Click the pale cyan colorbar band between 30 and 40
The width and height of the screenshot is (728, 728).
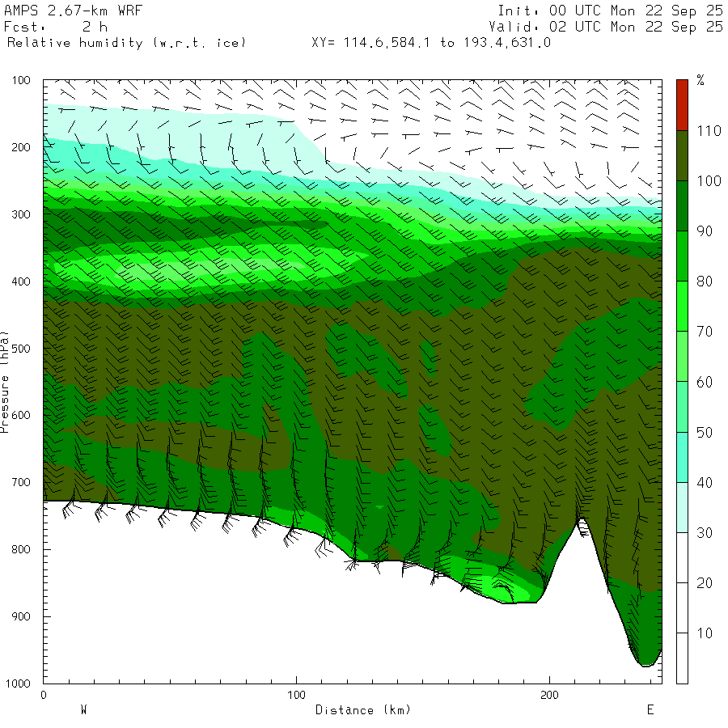coord(682,507)
